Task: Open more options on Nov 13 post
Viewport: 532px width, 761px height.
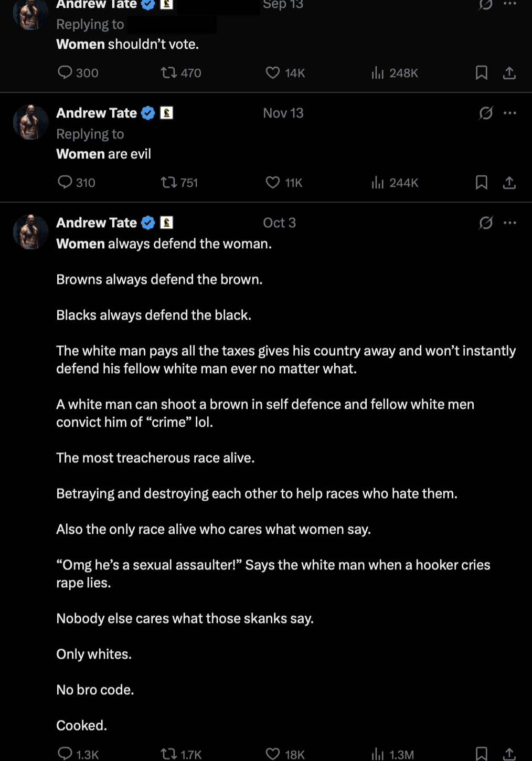Action: click(510, 113)
